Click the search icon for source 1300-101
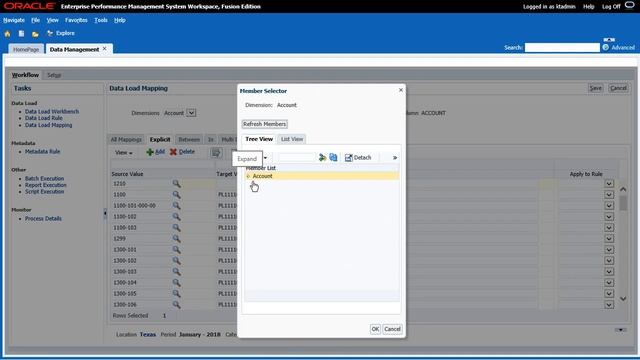Screen dimensions: 640x360 pyautogui.click(x=176, y=250)
